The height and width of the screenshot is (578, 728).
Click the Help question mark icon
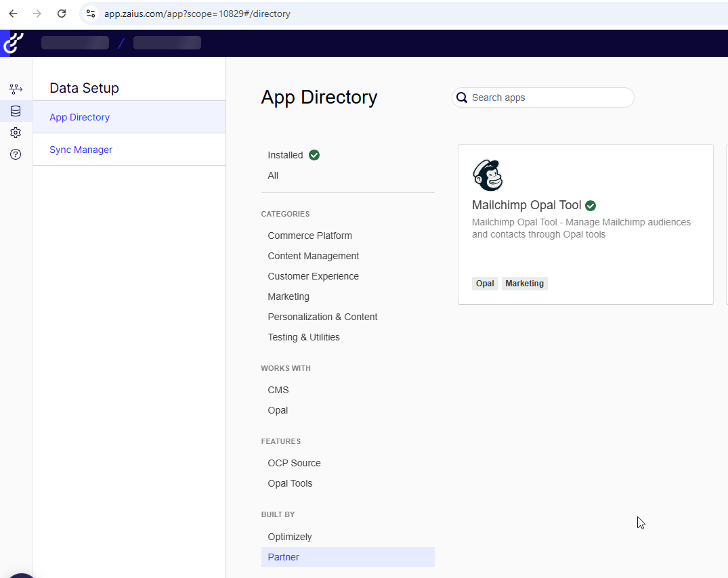coord(16,154)
